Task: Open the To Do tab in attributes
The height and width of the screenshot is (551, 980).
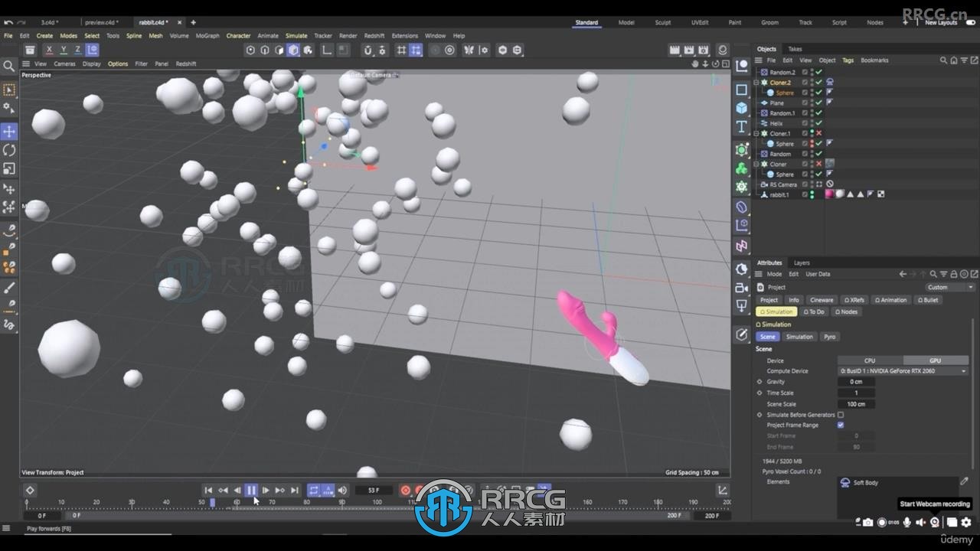Action: [814, 311]
